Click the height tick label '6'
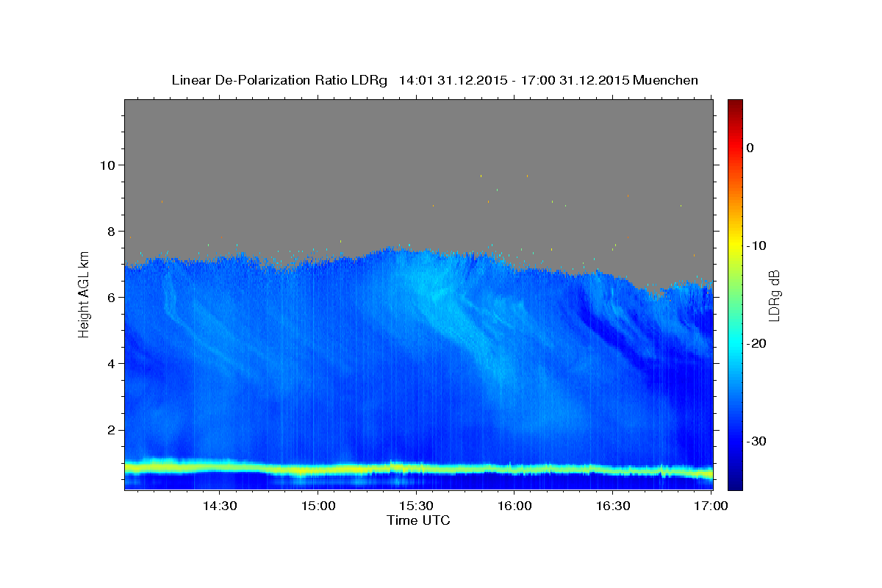 point(112,297)
